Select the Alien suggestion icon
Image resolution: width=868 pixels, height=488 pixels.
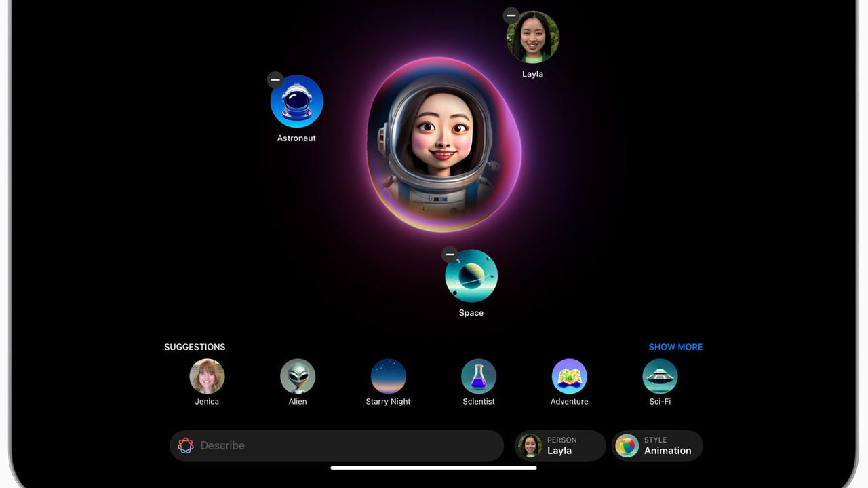tap(297, 376)
